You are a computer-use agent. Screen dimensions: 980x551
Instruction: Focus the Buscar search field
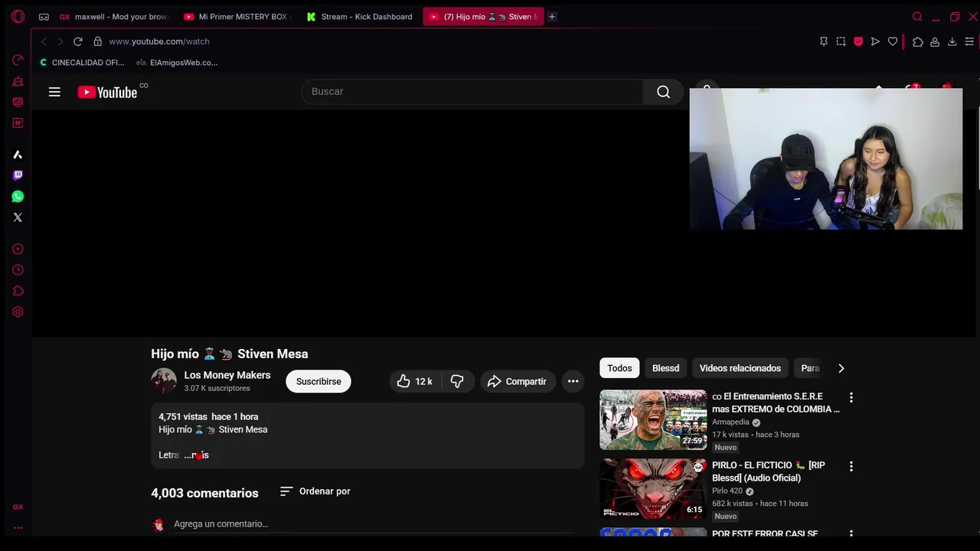point(472,92)
